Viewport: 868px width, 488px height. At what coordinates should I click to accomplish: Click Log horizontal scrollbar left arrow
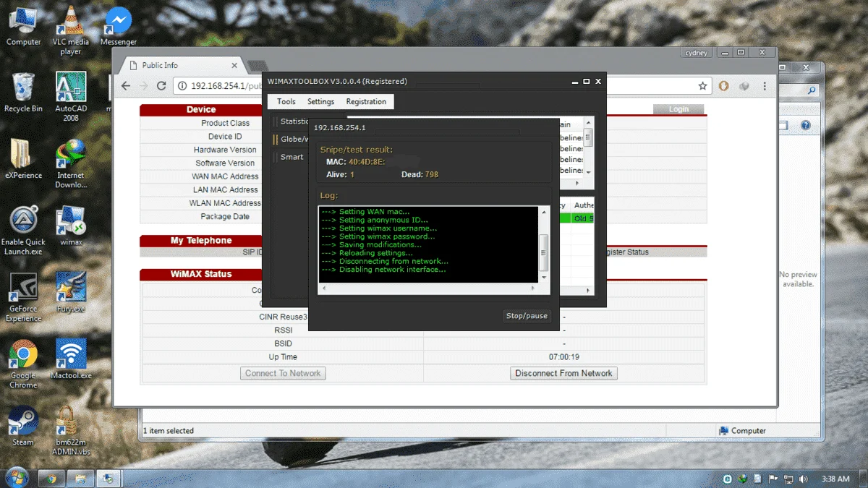click(x=324, y=288)
